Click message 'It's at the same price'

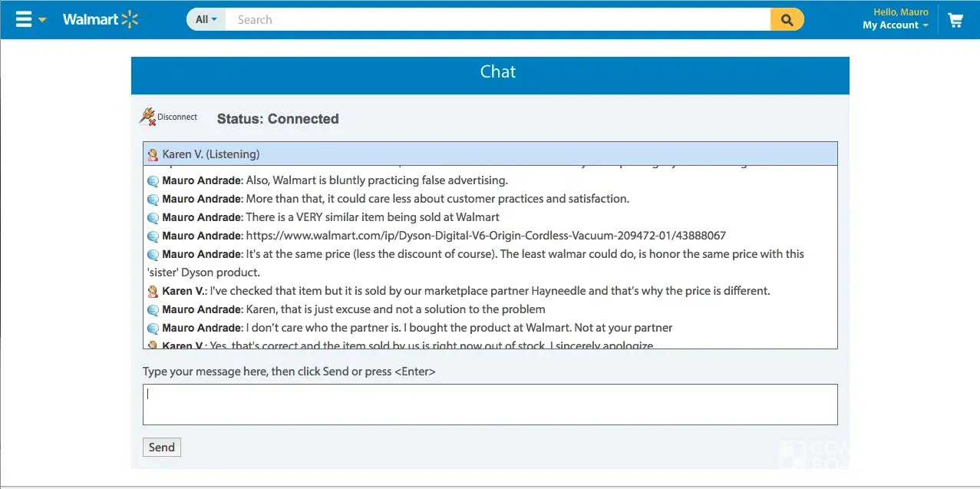(476, 263)
